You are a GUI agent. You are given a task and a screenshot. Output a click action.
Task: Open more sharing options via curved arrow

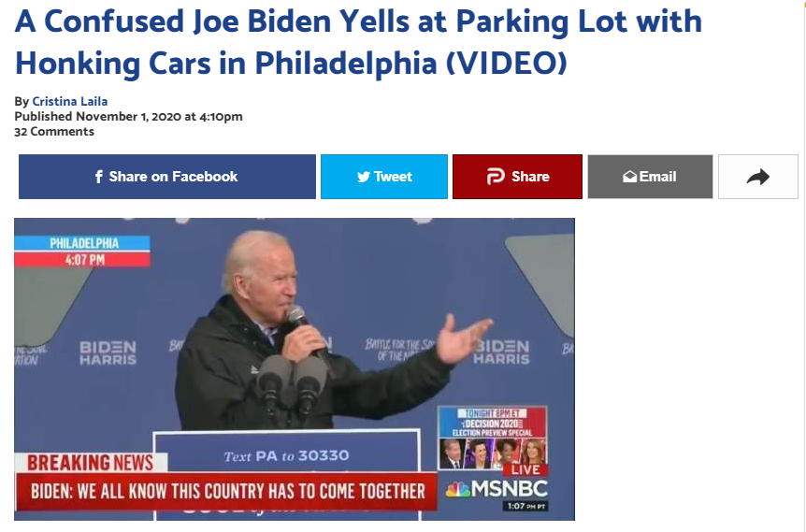757,177
